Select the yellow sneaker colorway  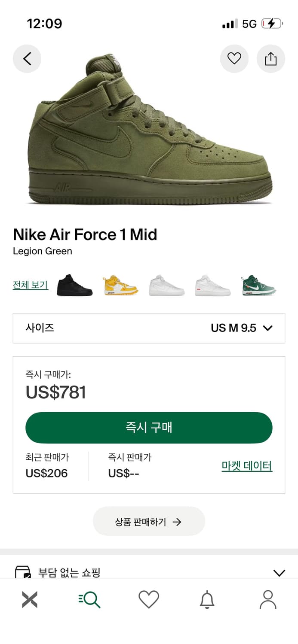tap(120, 286)
